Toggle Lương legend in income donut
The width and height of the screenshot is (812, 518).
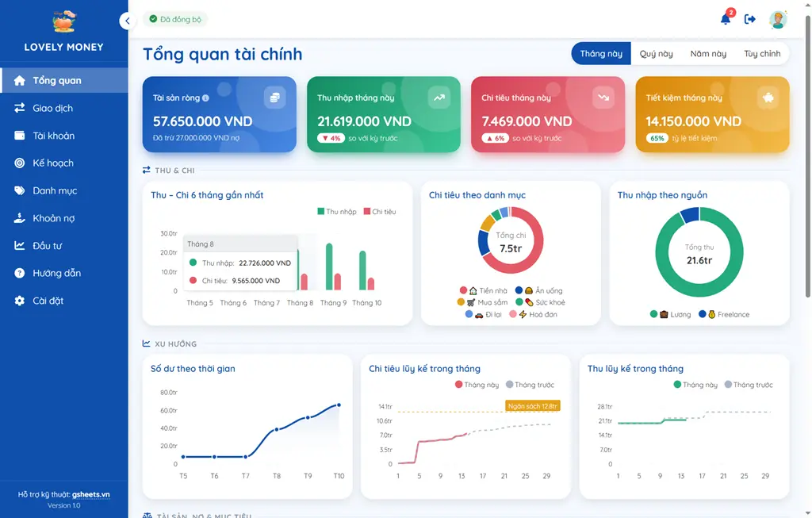coord(670,314)
